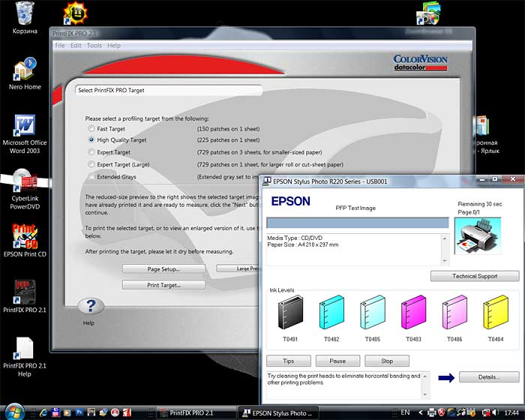Click the printer icon in the system tray

(x=431, y=412)
